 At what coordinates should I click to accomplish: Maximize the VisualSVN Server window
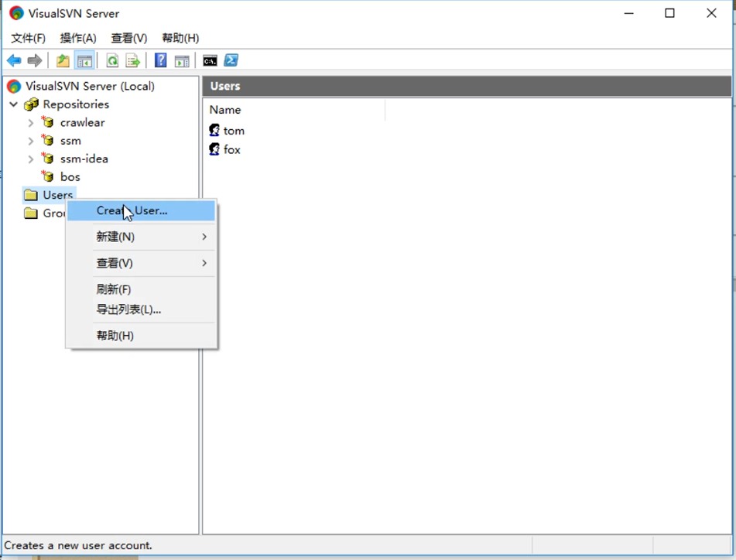click(669, 13)
